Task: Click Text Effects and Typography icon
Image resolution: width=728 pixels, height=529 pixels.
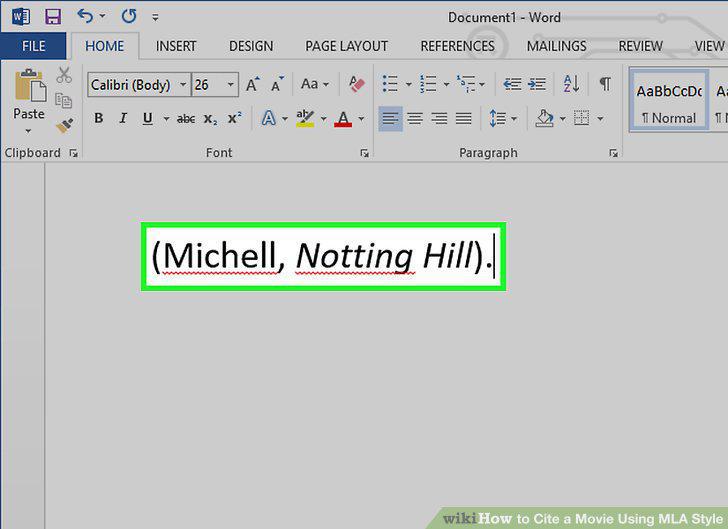Action: (268, 118)
